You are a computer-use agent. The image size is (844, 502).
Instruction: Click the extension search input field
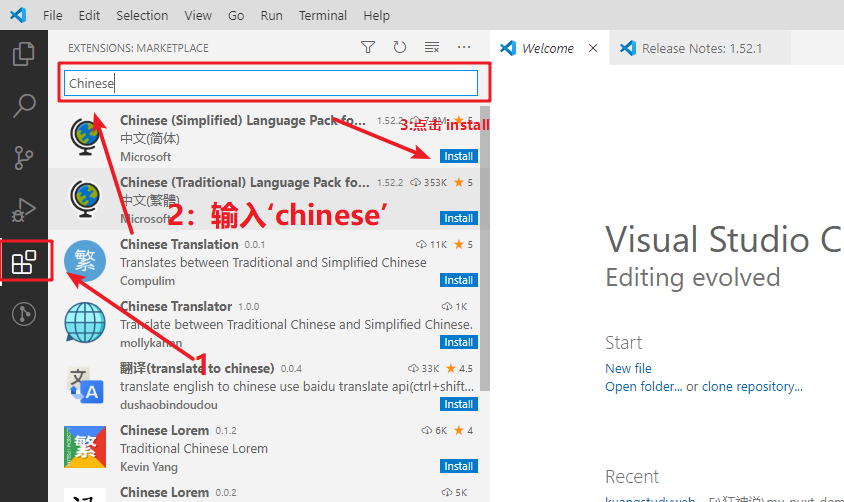click(x=270, y=83)
